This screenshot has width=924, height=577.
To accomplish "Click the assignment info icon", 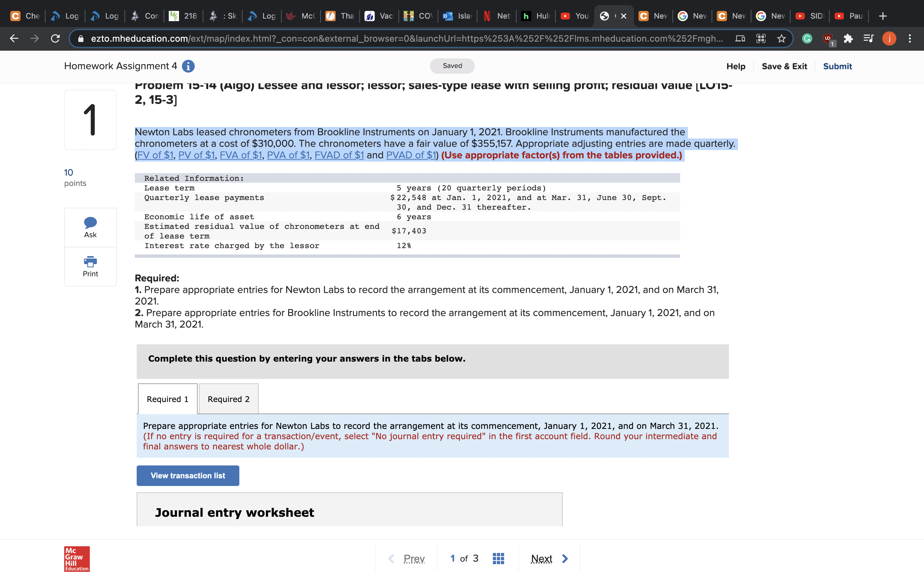I will tap(188, 66).
